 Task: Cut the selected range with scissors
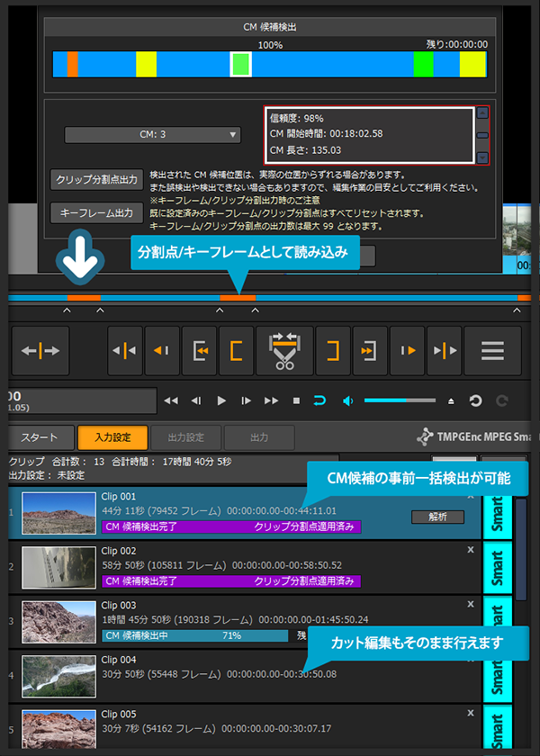(x=285, y=350)
